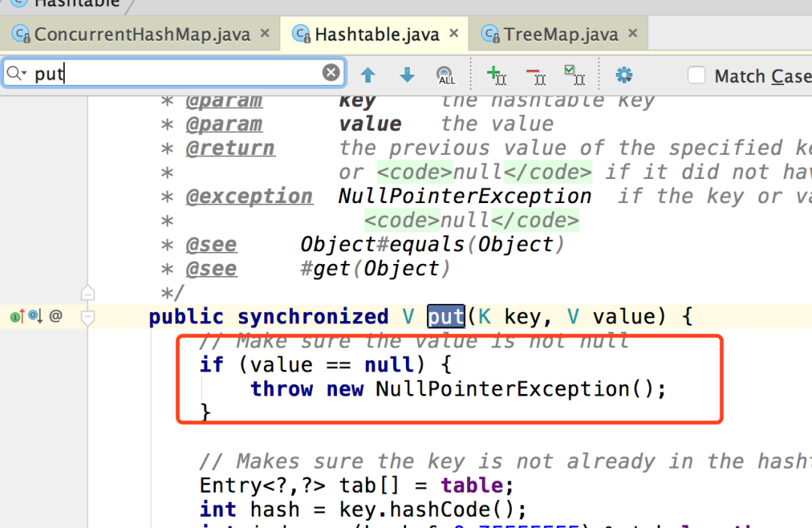
Task: Click the search field containing 'put'
Action: [x=174, y=73]
